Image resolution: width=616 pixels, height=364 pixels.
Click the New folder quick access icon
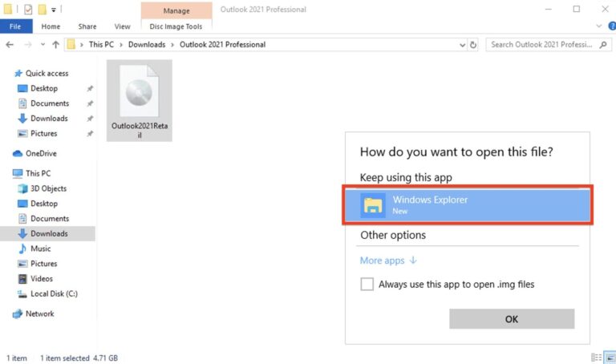coord(42,9)
